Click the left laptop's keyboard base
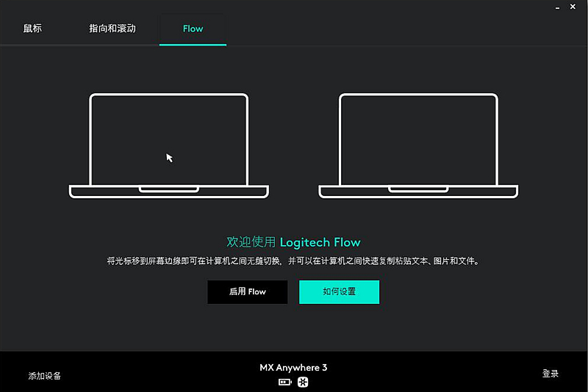Screen dimensions: 588x392 tap(169, 192)
